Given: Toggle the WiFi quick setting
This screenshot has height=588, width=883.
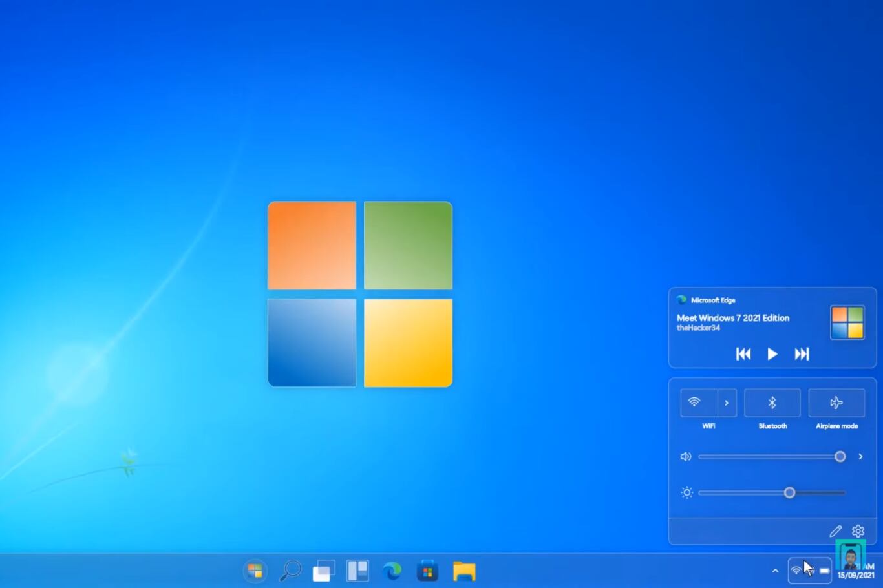Looking at the screenshot, I should (x=699, y=403).
